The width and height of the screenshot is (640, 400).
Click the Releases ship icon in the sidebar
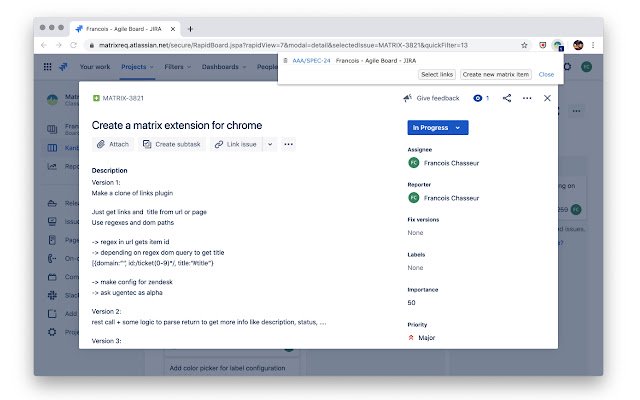coord(52,203)
